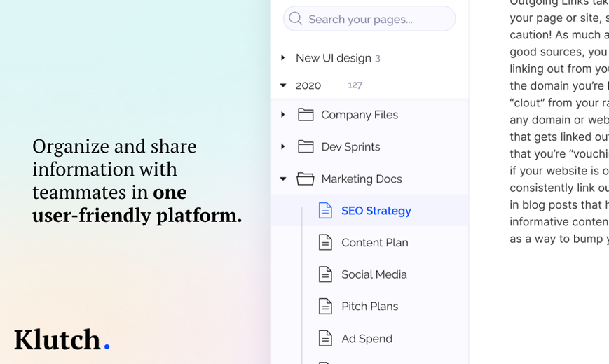609x364 pixels.
Task: Select the SEO Strategy page
Action: click(x=376, y=211)
